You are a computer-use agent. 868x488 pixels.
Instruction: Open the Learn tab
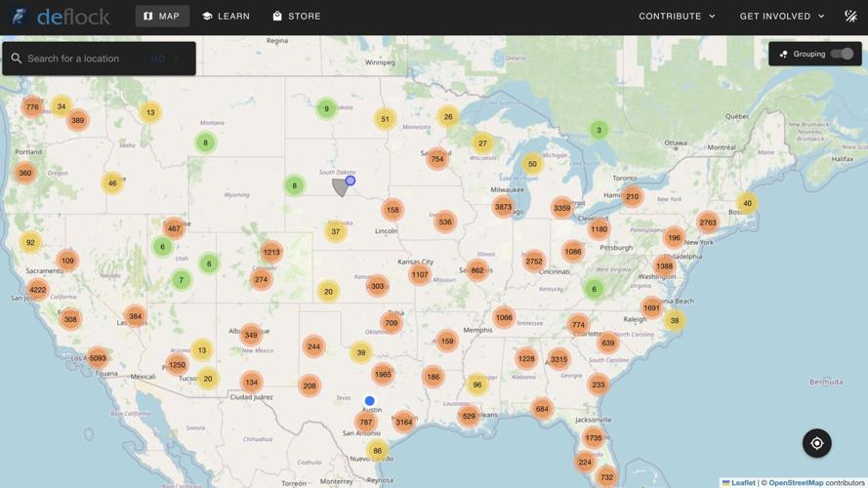pos(226,16)
